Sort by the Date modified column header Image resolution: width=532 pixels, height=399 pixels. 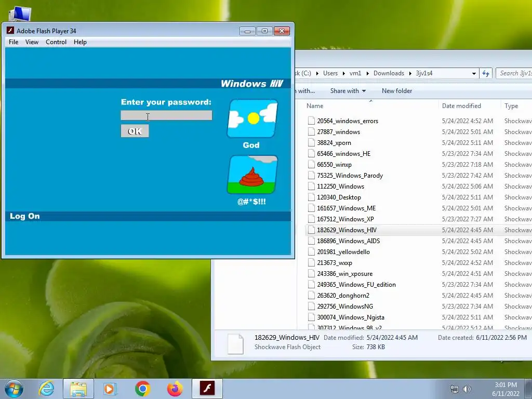tap(461, 106)
